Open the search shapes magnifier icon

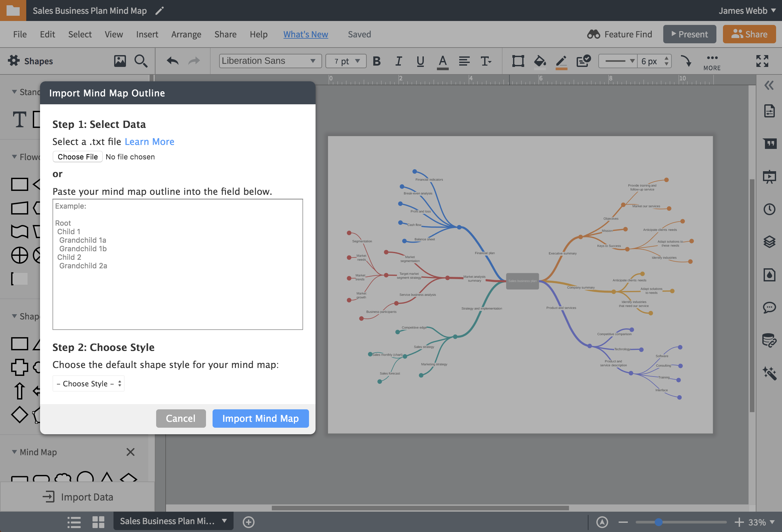141,61
